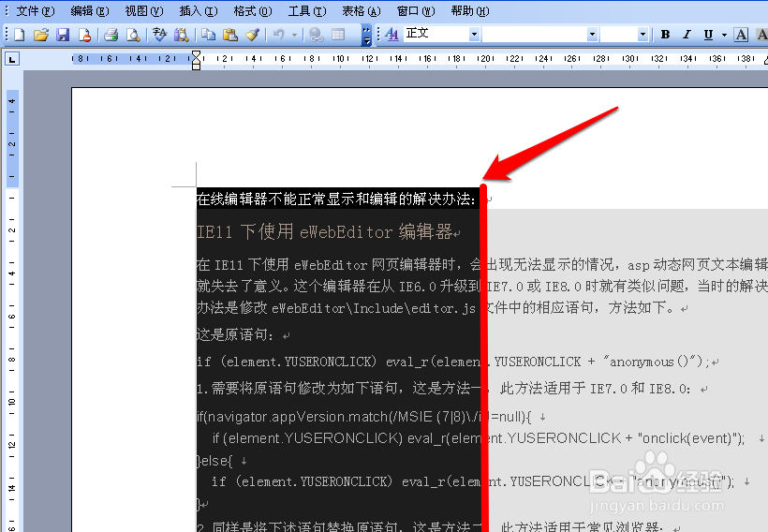This screenshot has width=768, height=532.
Task: Click the tab-stop type selector on the ruler
Action: point(12,59)
